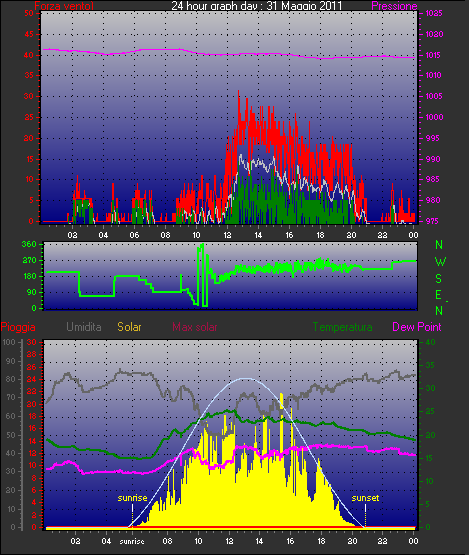Select the 'Max solar' legend label
The height and width of the screenshot is (555, 469).
(x=195, y=327)
